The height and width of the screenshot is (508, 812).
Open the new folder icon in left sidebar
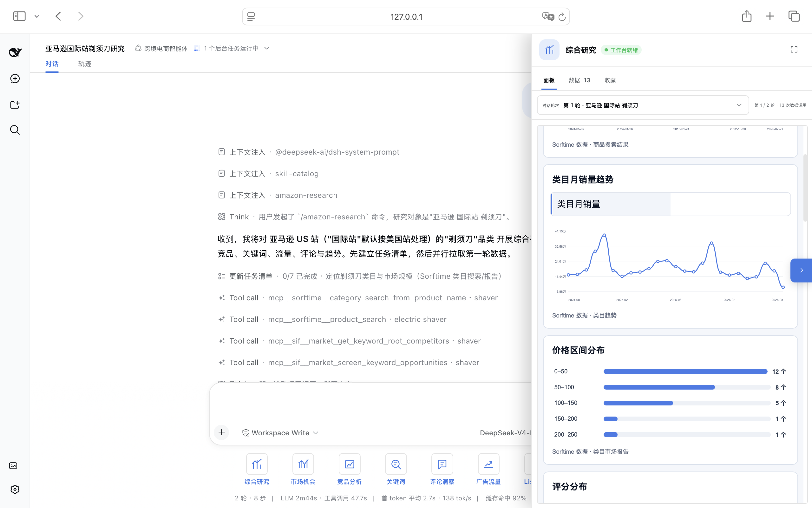pyautogui.click(x=15, y=105)
